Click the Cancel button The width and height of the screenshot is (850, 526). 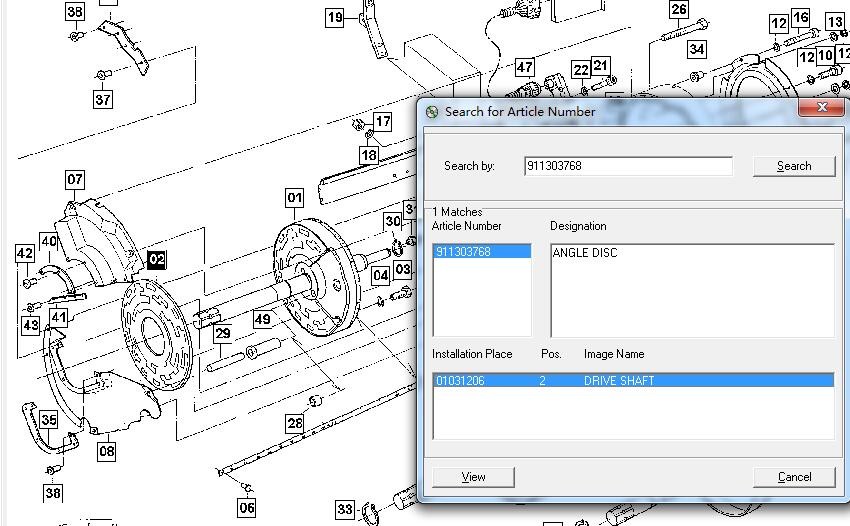pos(794,477)
